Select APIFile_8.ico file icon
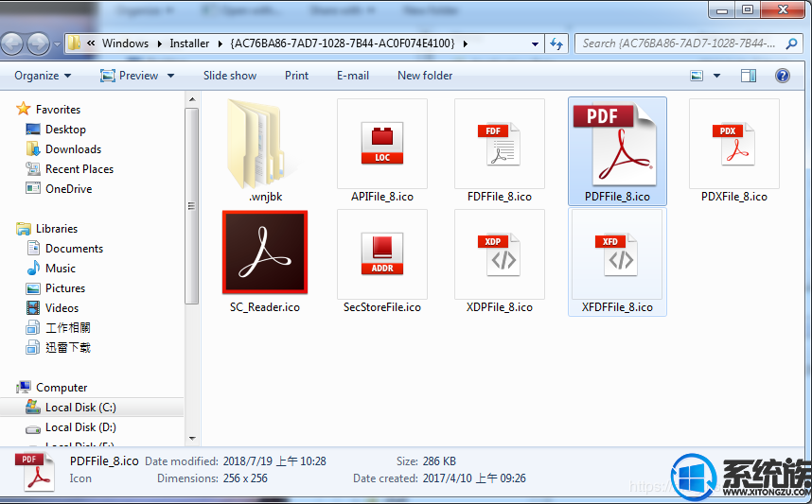This screenshot has width=812, height=504. point(382,144)
